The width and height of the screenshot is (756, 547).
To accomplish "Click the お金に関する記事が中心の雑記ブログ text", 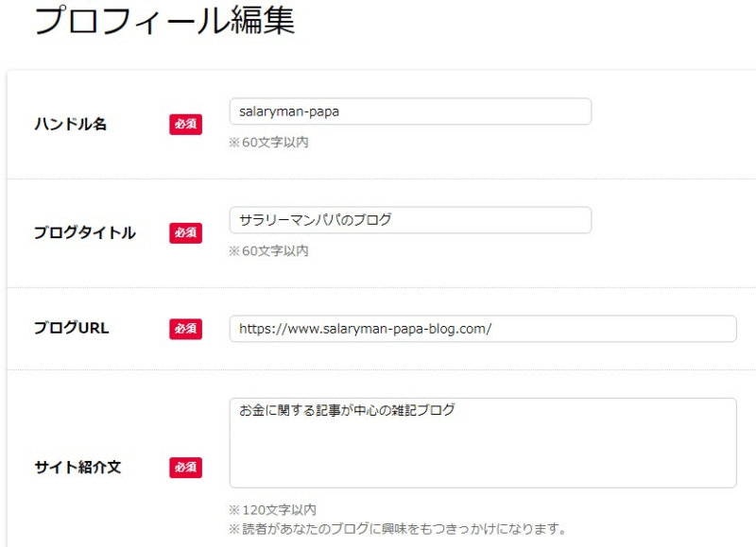I will tap(347, 410).
